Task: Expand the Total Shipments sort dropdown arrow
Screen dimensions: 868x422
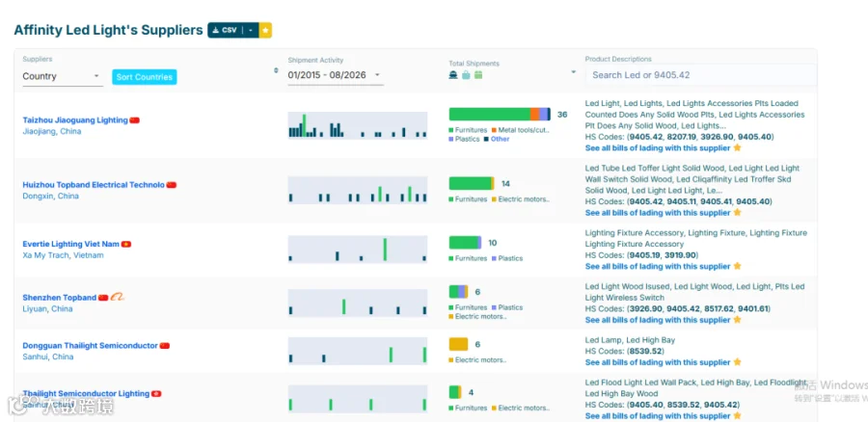Action: point(574,72)
